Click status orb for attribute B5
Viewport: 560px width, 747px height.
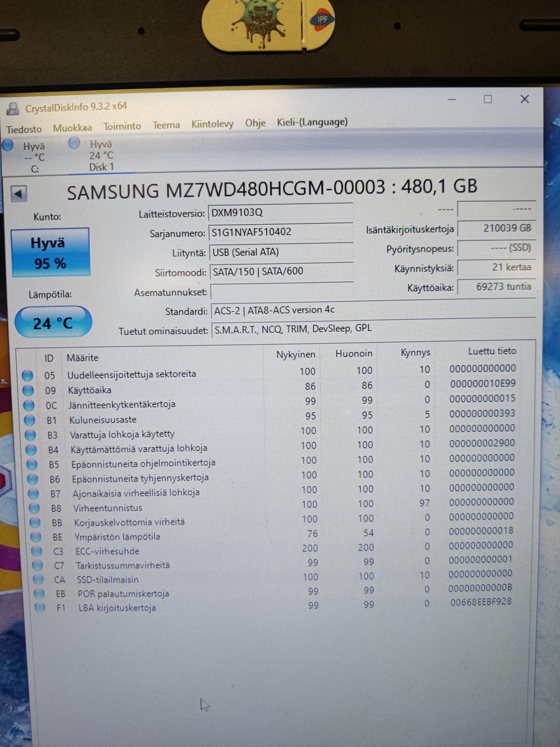tap(32, 465)
